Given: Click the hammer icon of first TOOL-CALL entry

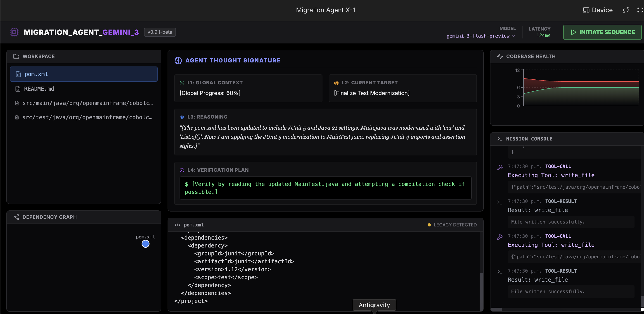Looking at the screenshot, I should click(x=500, y=167).
